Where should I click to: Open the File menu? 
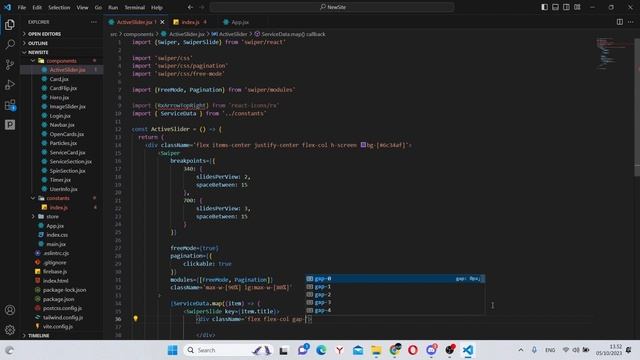[x=22, y=7]
